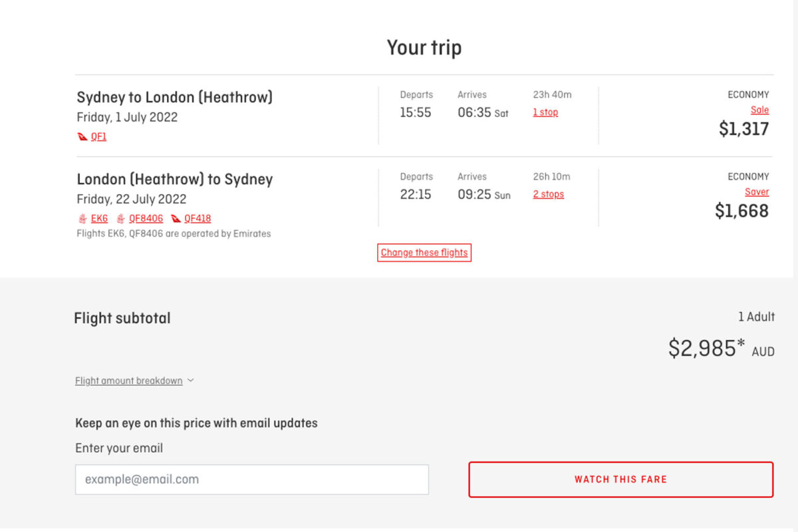Click the 'Saver' fare type link

(757, 192)
